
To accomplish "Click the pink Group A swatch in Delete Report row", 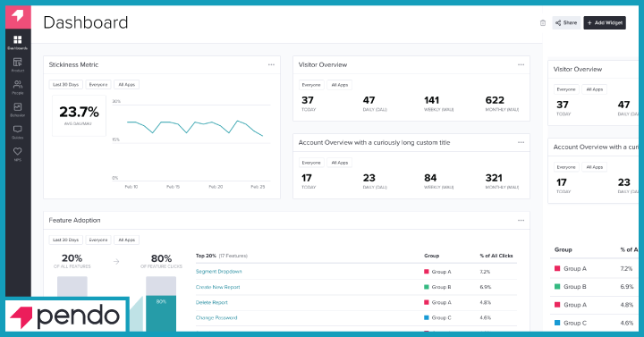I will (427, 302).
